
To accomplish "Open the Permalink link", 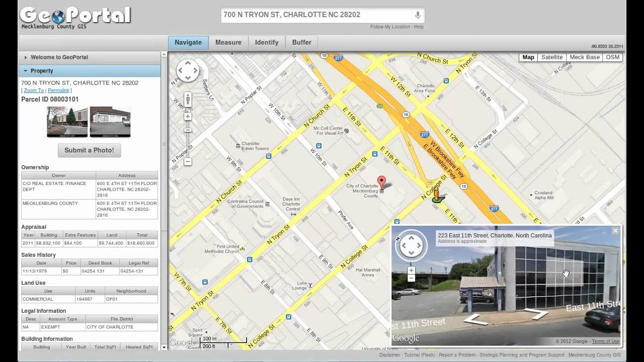I will pos(58,90).
